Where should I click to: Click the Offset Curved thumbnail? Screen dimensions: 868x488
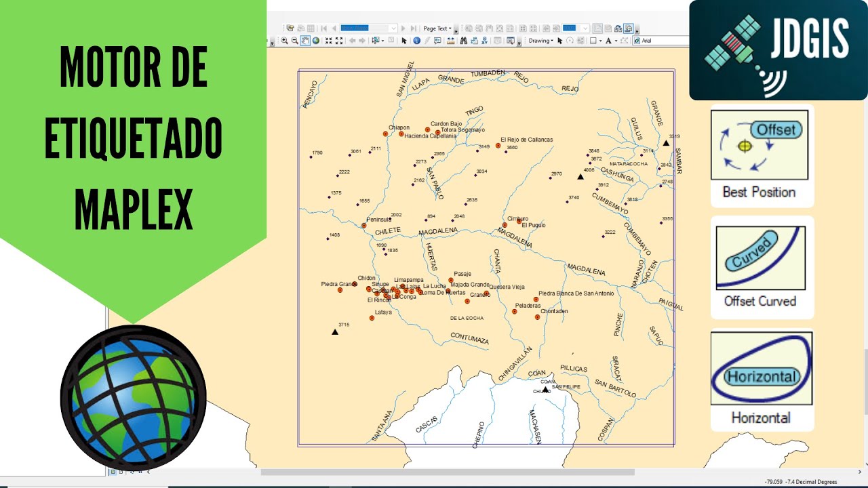[x=760, y=258]
